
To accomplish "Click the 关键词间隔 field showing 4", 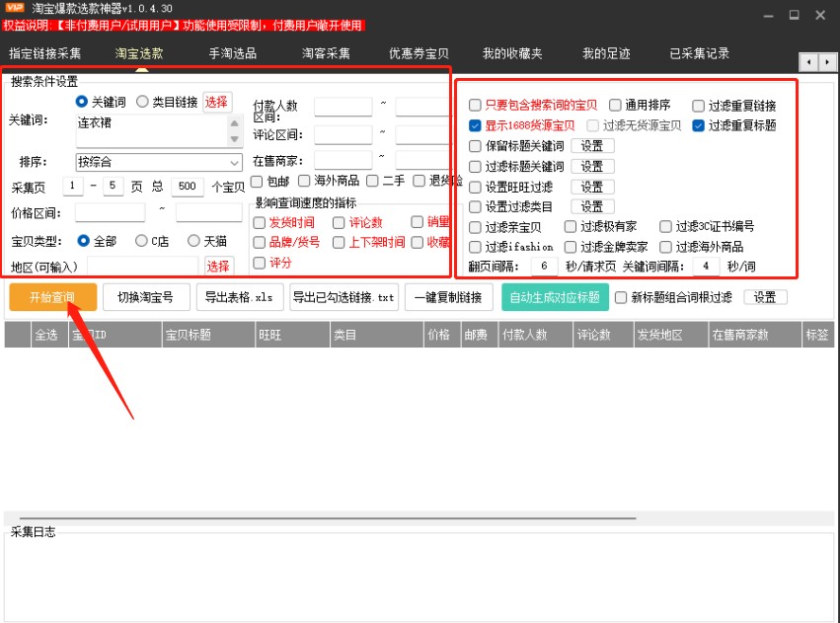I will tap(706, 266).
